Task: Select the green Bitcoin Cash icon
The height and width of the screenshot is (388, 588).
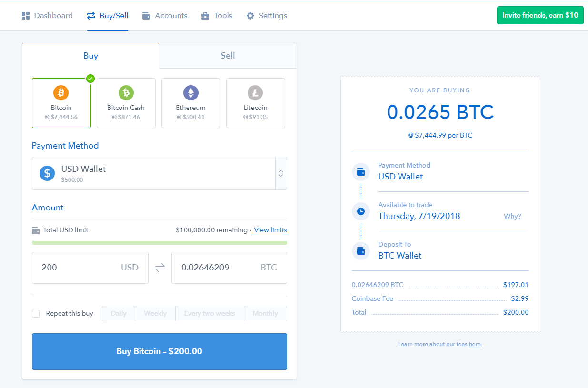Action: point(126,92)
